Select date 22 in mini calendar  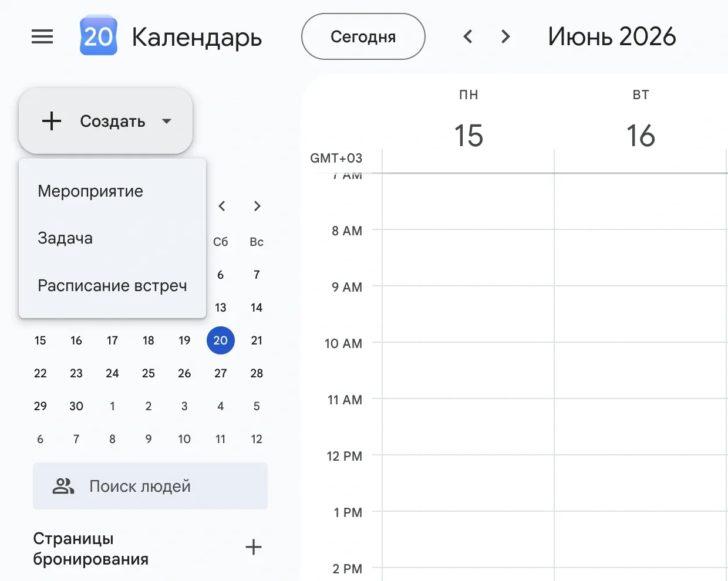(x=41, y=373)
